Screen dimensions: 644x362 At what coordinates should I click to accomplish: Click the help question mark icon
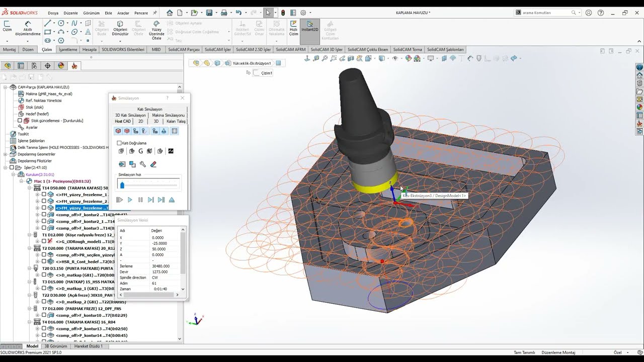[601, 13]
